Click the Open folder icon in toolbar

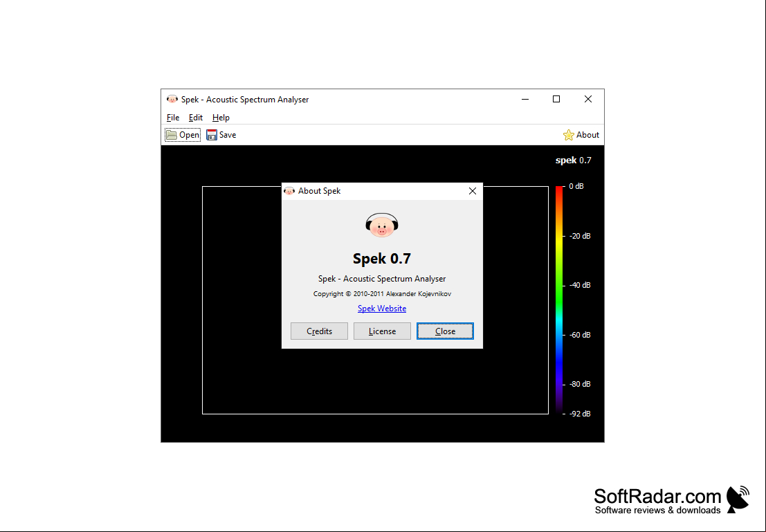click(172, 135)
